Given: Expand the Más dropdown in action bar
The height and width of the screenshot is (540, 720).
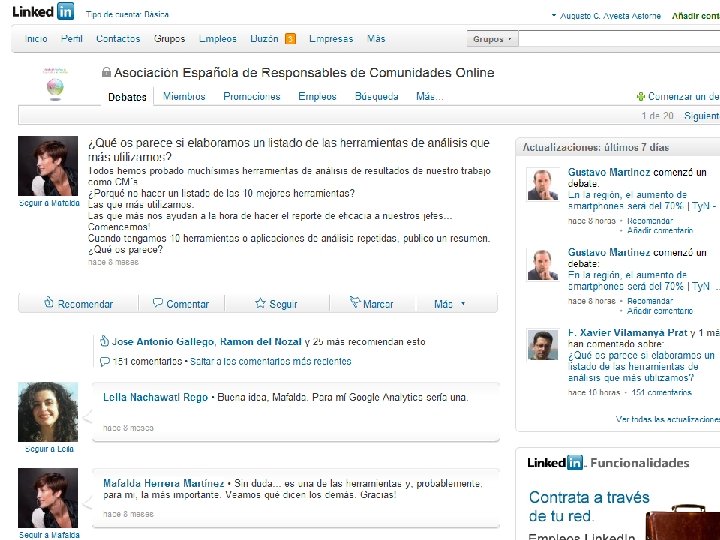Looking at the screenshot, I should [x=450, y=304].
